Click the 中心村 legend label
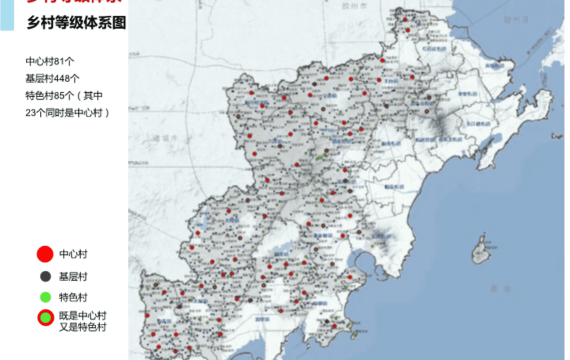570x360 pixels. coord(73,254)
